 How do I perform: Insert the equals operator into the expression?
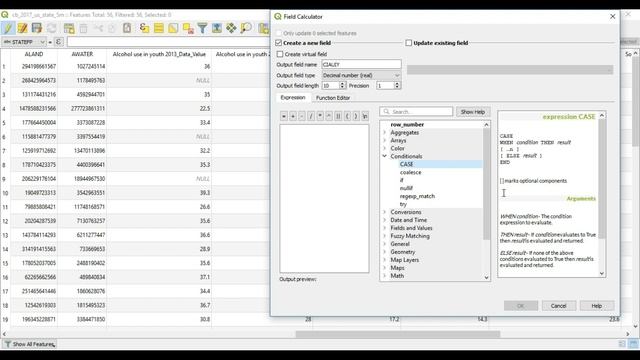(284, 116)
